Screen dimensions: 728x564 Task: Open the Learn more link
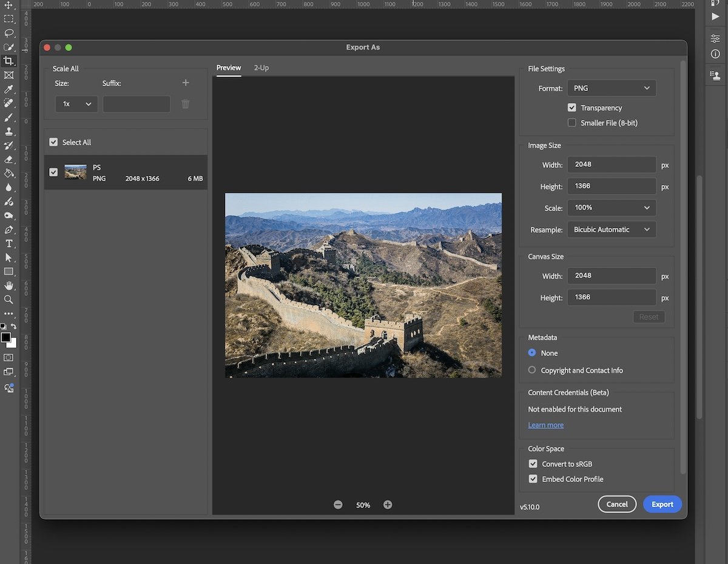click(545, 425)
